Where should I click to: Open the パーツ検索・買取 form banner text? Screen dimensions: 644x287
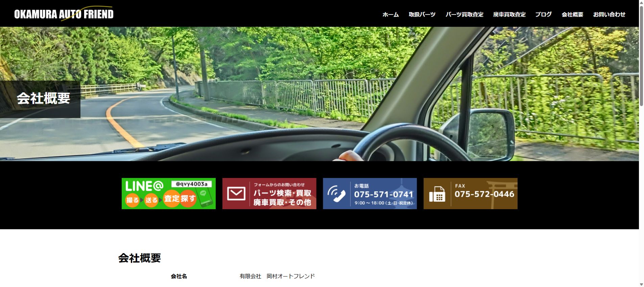282,193
